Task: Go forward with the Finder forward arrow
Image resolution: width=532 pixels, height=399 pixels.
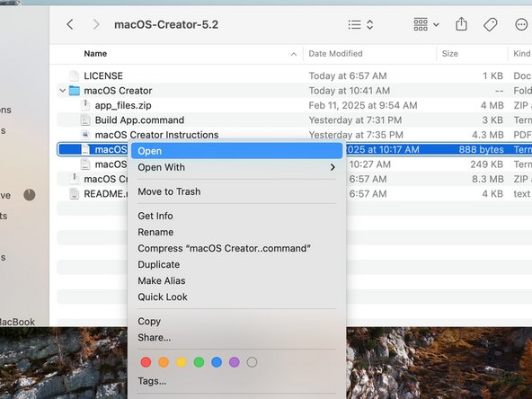Action: [x=96, y=24]
